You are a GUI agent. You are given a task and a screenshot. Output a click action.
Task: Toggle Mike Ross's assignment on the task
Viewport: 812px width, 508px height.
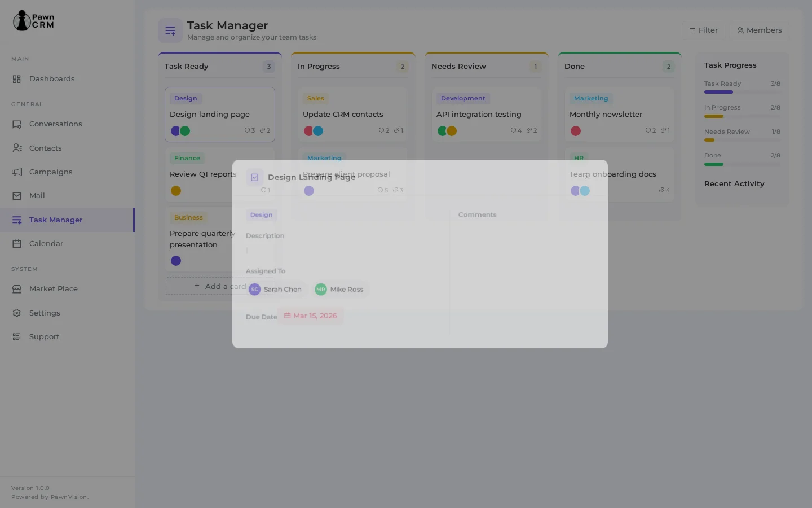[x=339, y=289]
